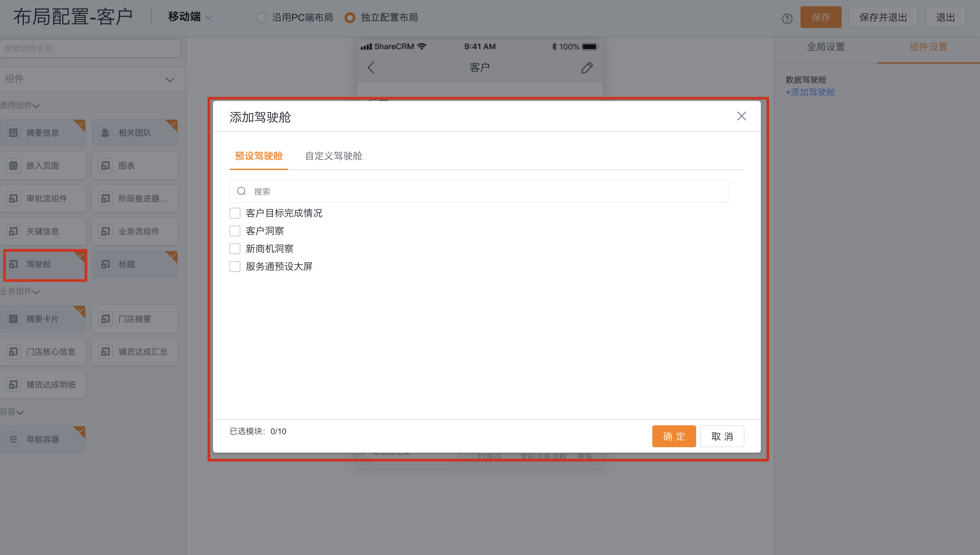Click the dialog 搜索 input field

click(x=479, y=191)
